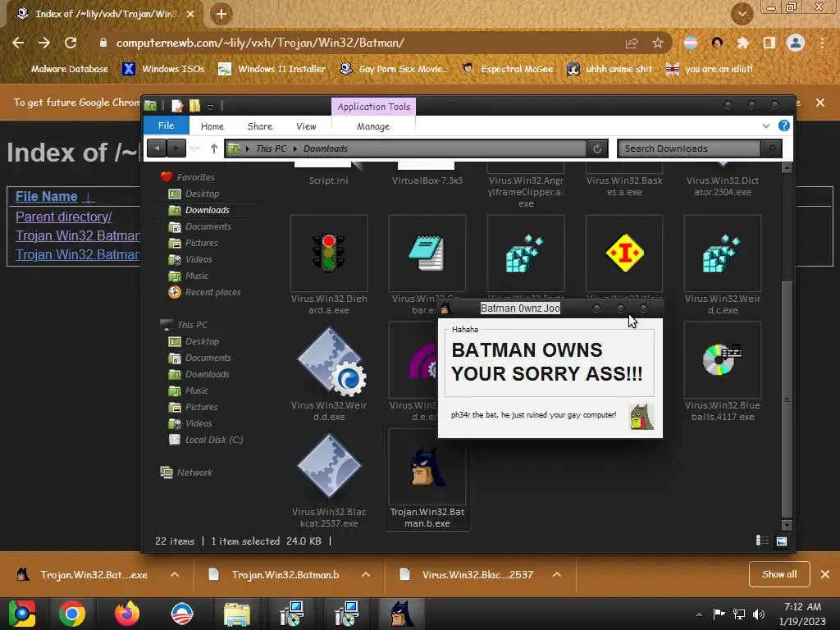Open the Windows 11 Installer bookmark
This screenshot has width=840, height=630.
pyautogui.click(x=272, y=69)
